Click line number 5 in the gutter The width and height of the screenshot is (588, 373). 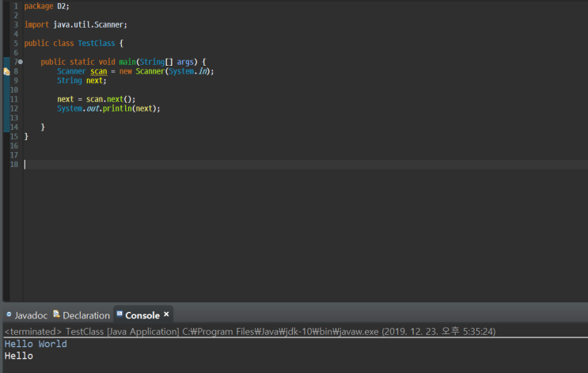click(x=15, y=43)
